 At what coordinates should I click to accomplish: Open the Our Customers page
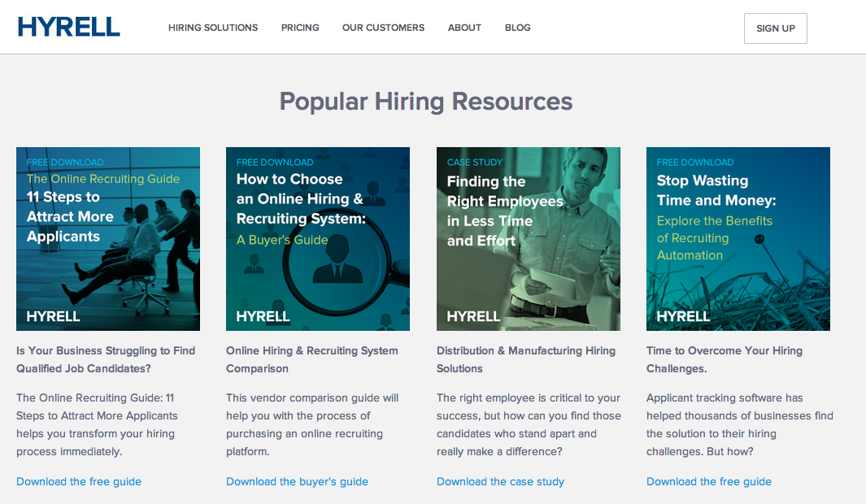click(x=383, y=28)
